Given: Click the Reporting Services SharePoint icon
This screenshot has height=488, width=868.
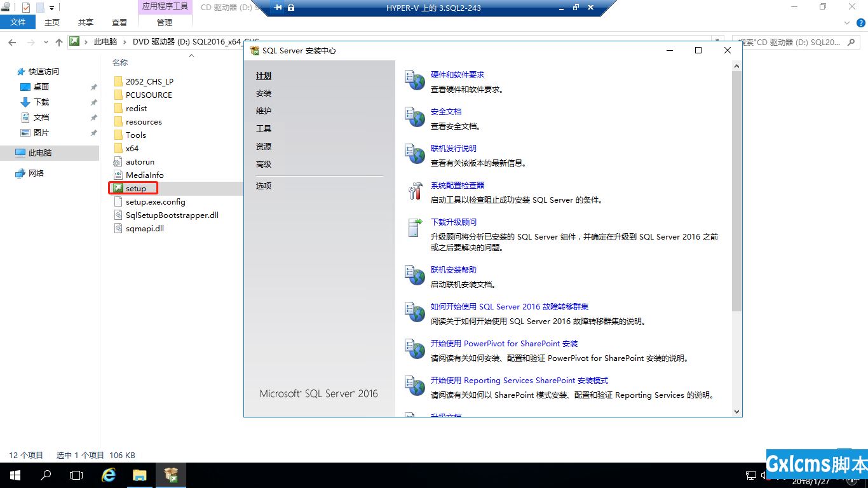Looking at the screenshot, I should point(416,386).
